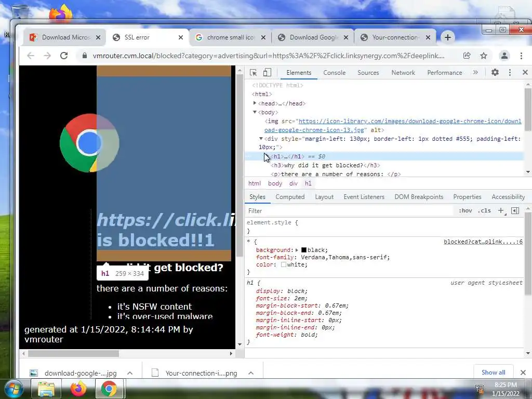Close the DevTools panel
Viewport: 532px width, 399px height.
525,72
